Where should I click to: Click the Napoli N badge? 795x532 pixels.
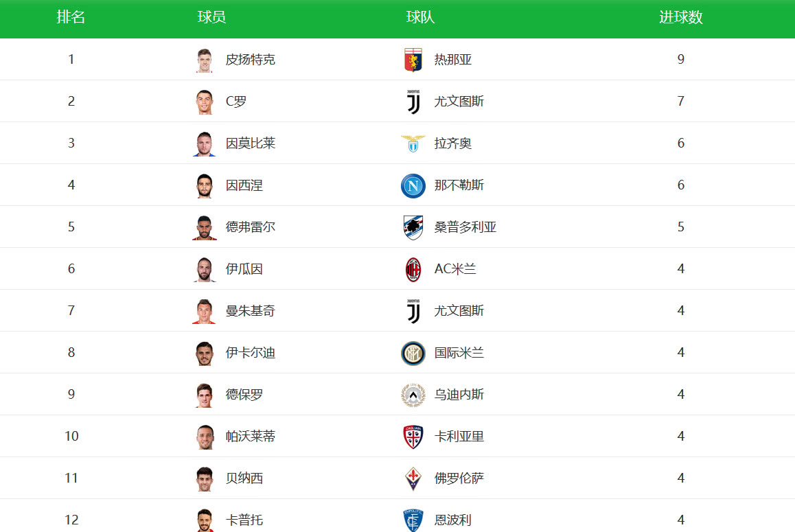click(413, 185)
